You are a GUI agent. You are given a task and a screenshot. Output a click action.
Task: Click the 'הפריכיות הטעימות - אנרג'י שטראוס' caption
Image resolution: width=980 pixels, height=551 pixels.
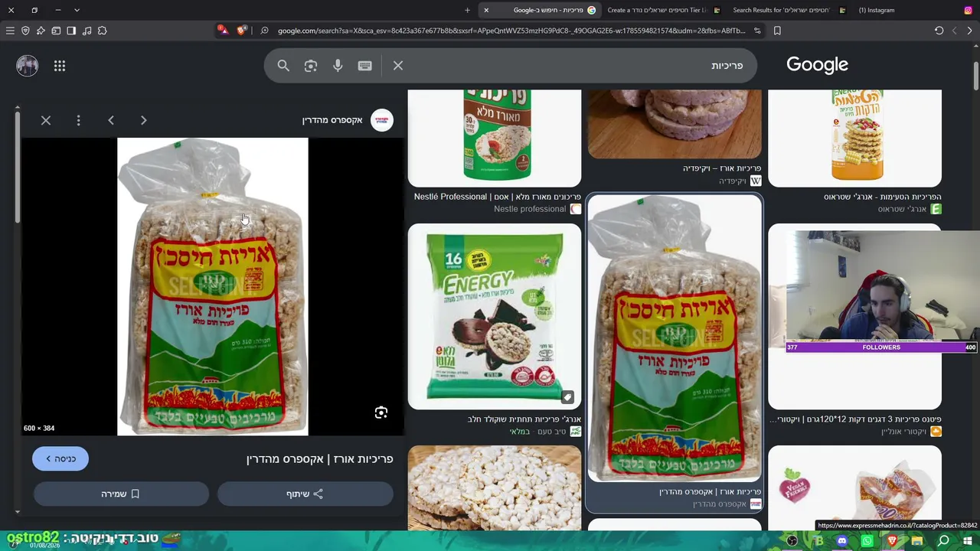pyautogui.click(x=883, y=197)
